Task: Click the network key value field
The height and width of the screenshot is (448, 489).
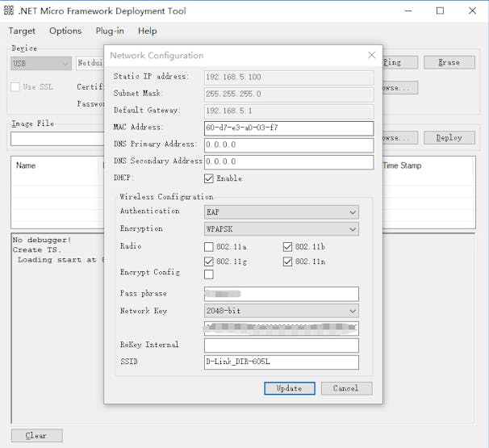Action: click(282, 329)
